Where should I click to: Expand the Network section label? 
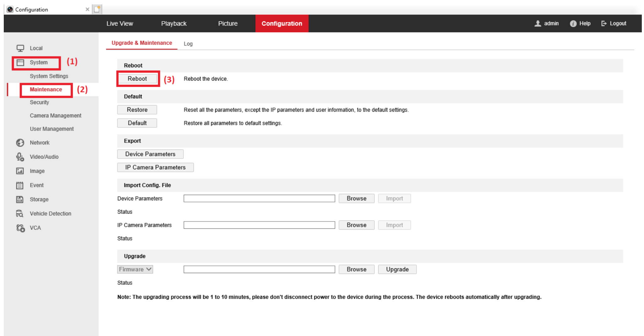tap(40, 143)
